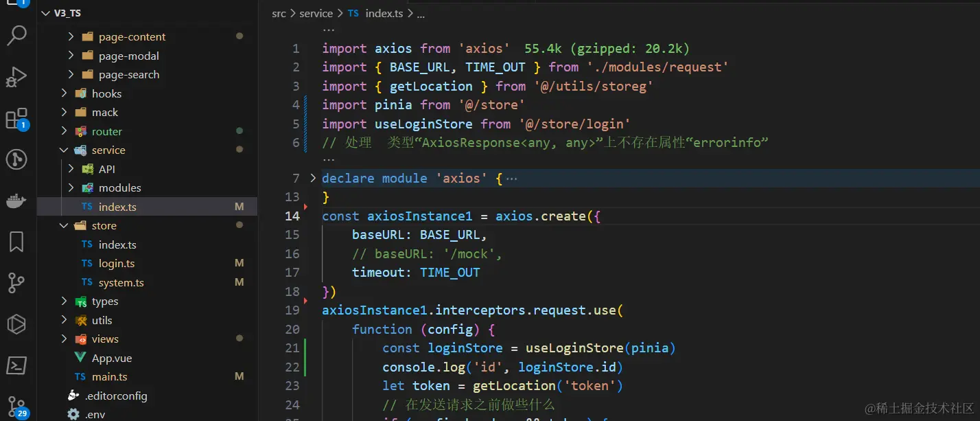This screenshot has height=421, width=980.
Task: Open the terminal-prompt icon in activity bar
Action: (x=16, y=365)
